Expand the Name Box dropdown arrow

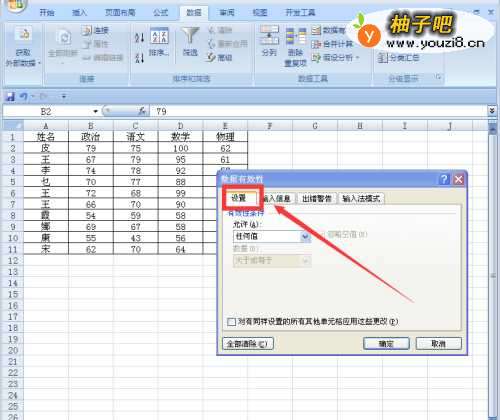pos(95,111)
